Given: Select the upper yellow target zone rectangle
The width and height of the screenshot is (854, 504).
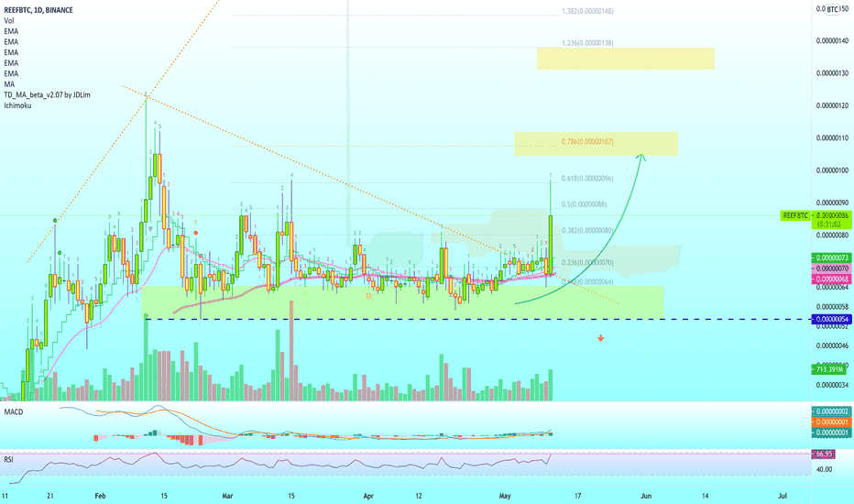Looking at the screenshot, I should [625, 59].
